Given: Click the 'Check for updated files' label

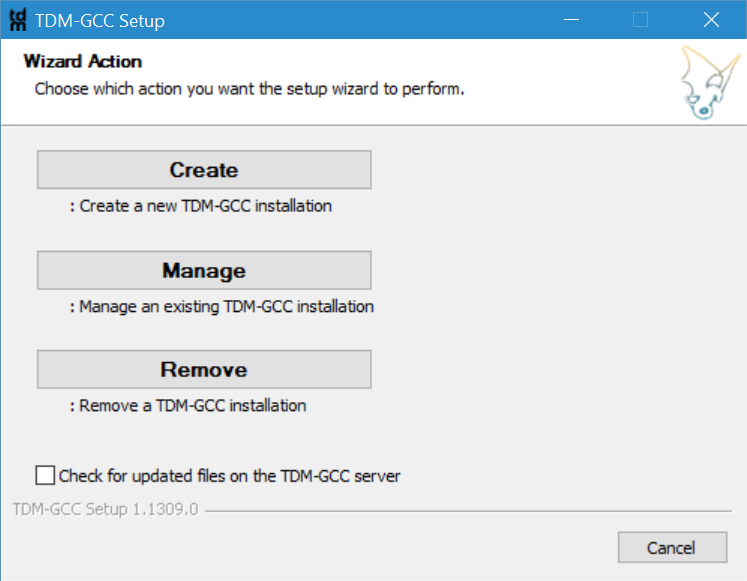Looking at the screenshot, I should point(229,476).
